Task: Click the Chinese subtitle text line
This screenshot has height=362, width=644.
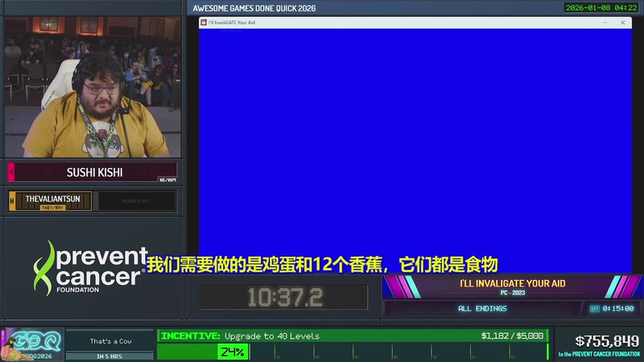Action: 323,265
